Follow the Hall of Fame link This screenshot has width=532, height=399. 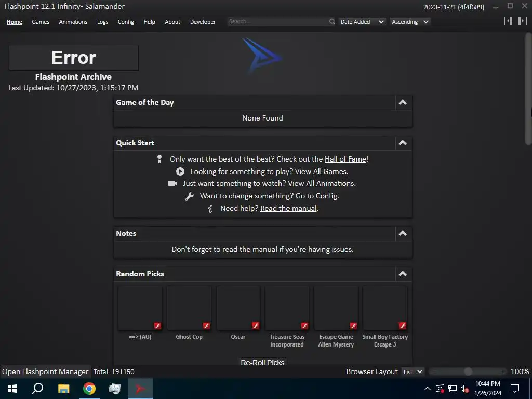click(345, 159)
